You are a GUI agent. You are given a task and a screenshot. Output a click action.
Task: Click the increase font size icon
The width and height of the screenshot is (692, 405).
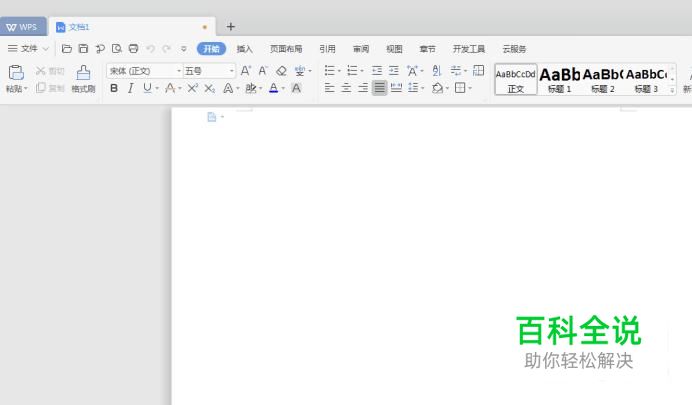[x=246, y=71]
